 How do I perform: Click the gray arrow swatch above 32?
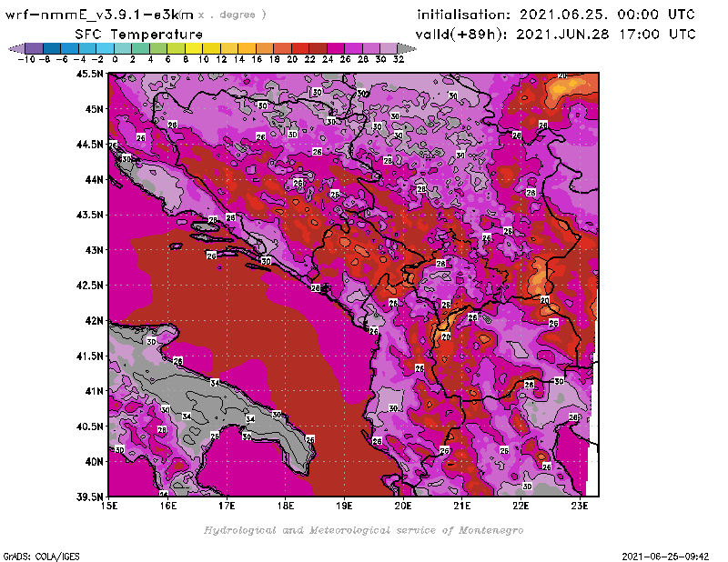pos(407,49)
